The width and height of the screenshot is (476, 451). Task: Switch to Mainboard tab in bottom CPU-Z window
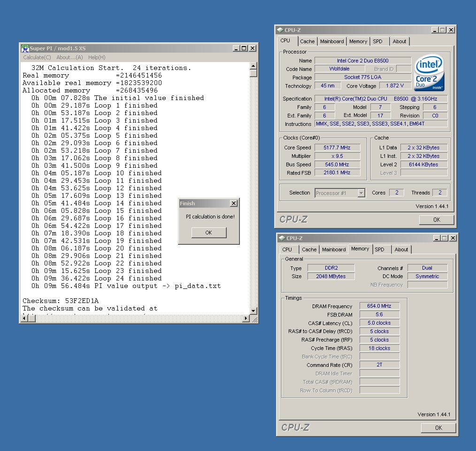(334, 249)
